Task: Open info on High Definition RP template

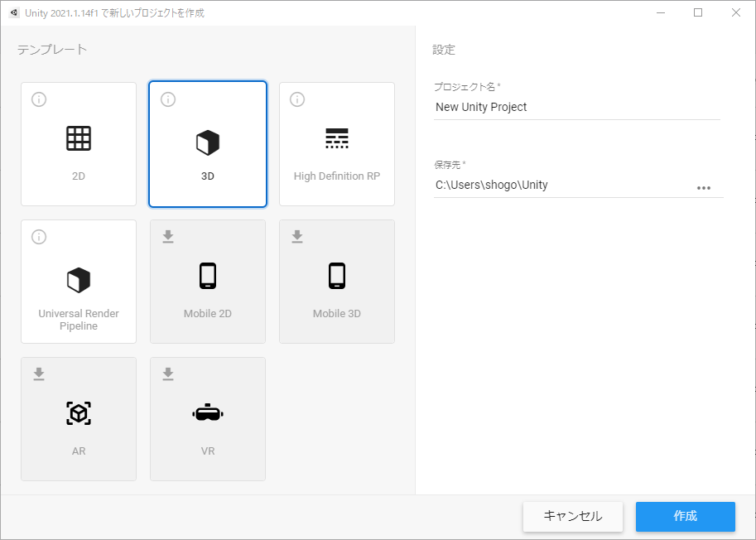Action: click(x=297, y=99)
